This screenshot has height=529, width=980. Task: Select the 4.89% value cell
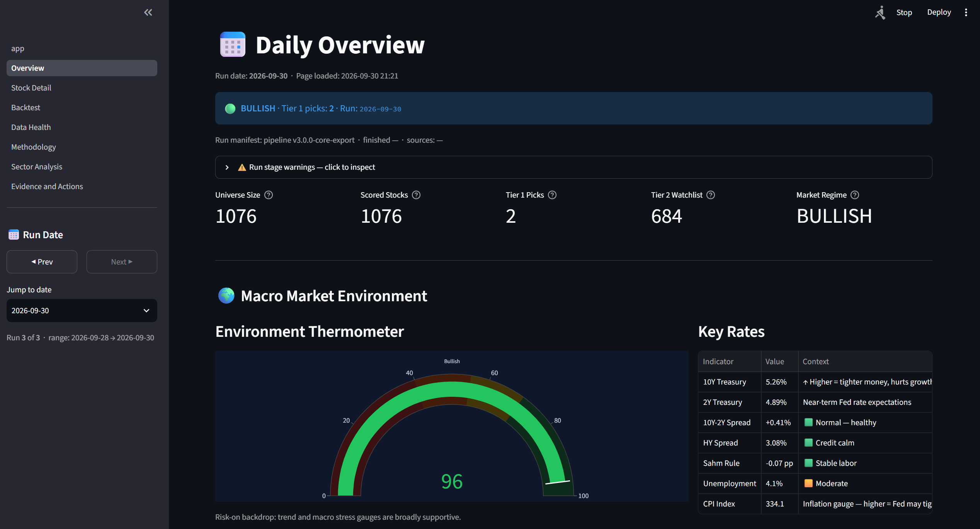780,402
